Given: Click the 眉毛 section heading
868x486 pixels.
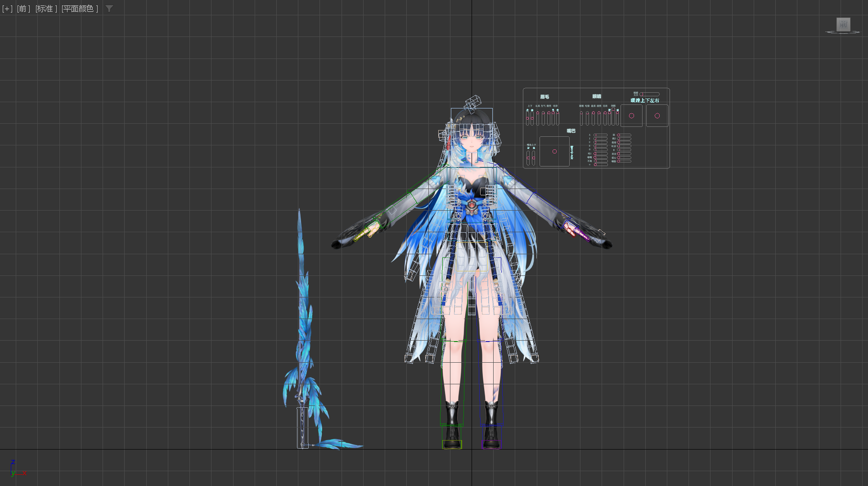Looking at the screenshot, I should 544,97.
